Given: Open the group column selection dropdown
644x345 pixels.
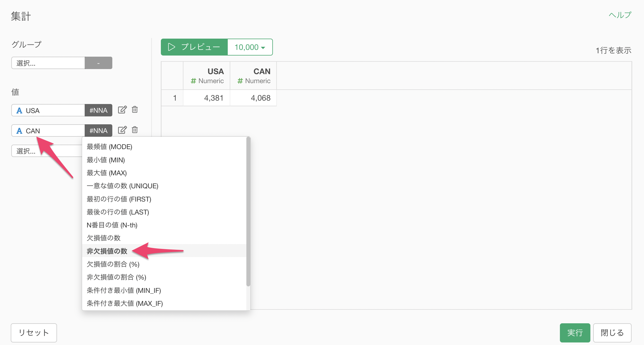Looking at the screenshot, I should (x=48, y=63).
